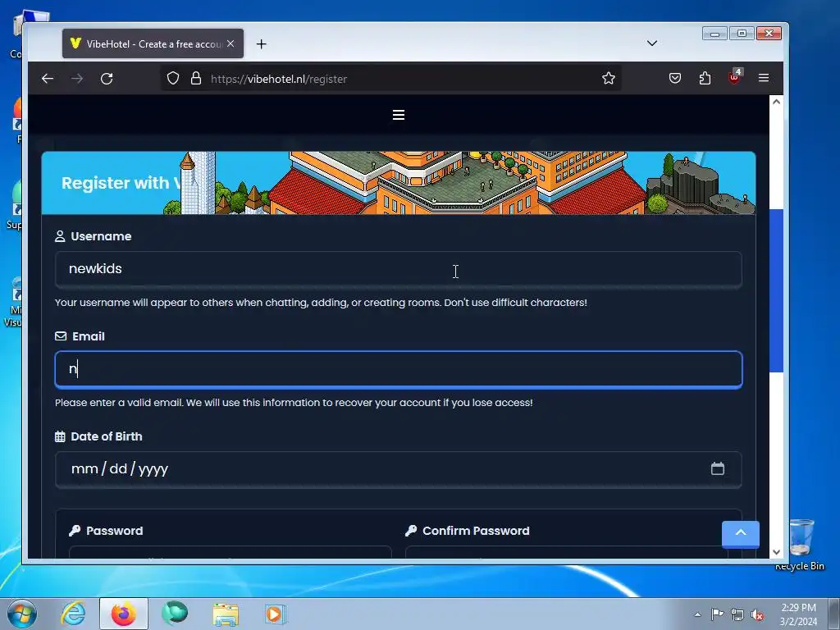Viewport: 840px width, 630px height.
Task: Open the taskbar clock and date
Action: coord(798,614)
